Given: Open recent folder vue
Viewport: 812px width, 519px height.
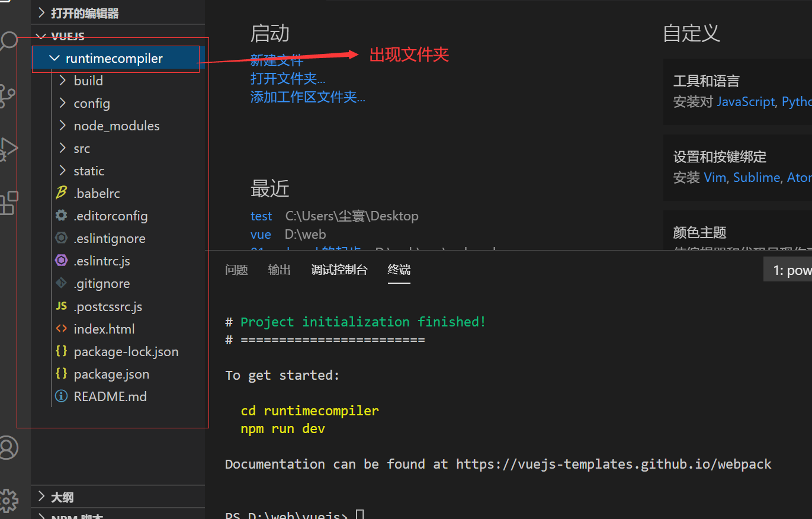Looking at the screenshot, I should (261, 235).
